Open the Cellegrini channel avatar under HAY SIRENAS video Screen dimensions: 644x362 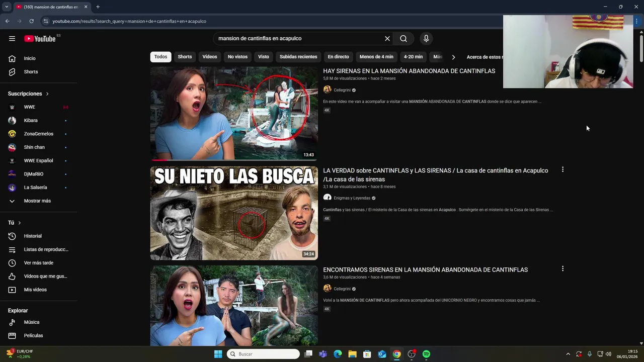pyautogui.click(x=327, y=89)
